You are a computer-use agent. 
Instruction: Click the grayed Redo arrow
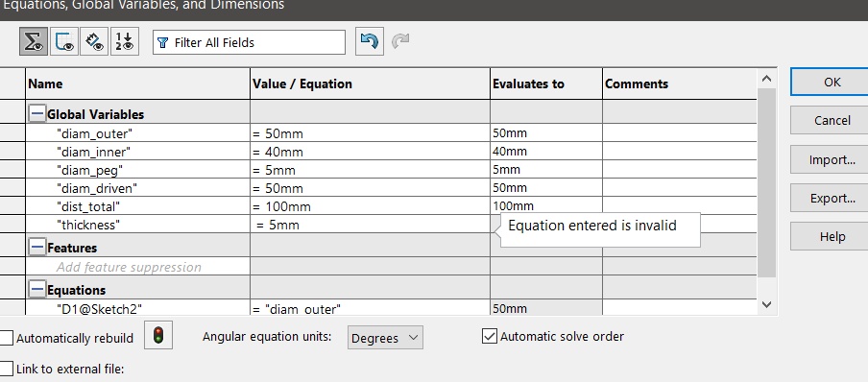coord(400,41)
